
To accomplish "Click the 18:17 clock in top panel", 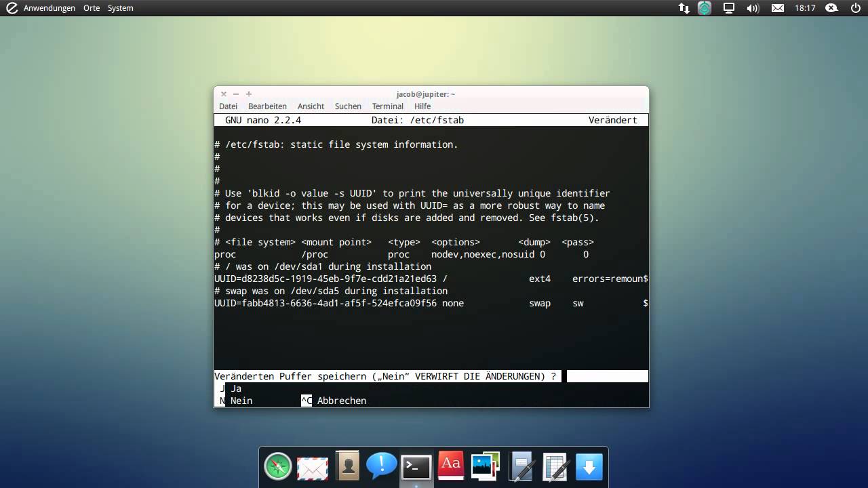I will [805, 8].
